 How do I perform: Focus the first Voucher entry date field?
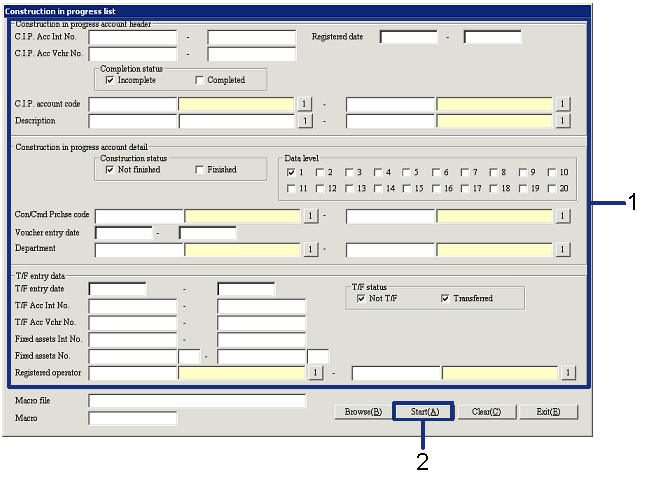(124, 233)
